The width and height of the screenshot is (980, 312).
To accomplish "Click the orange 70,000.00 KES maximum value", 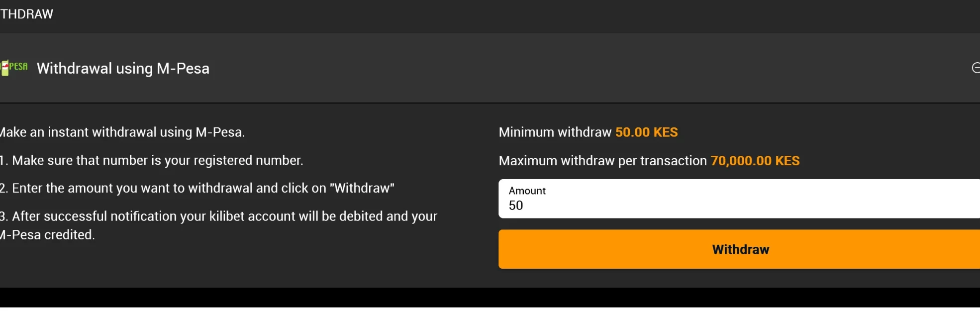I will coord(755,161).
